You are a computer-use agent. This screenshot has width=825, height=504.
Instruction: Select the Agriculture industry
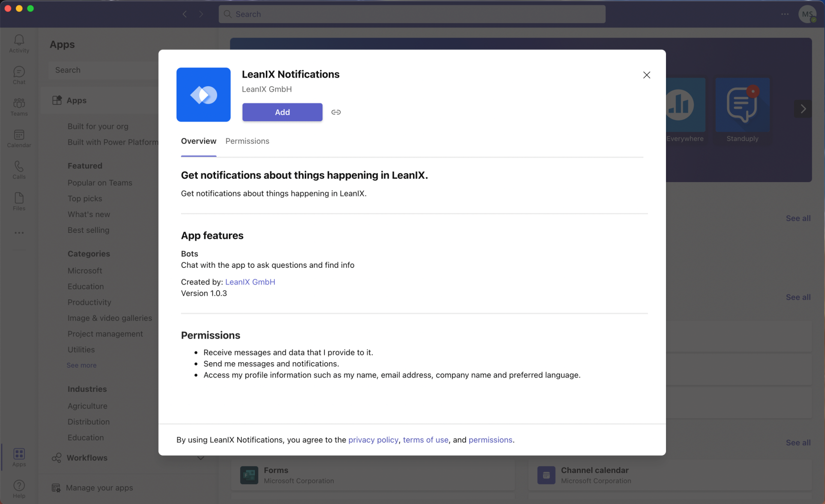pos(87,406)
